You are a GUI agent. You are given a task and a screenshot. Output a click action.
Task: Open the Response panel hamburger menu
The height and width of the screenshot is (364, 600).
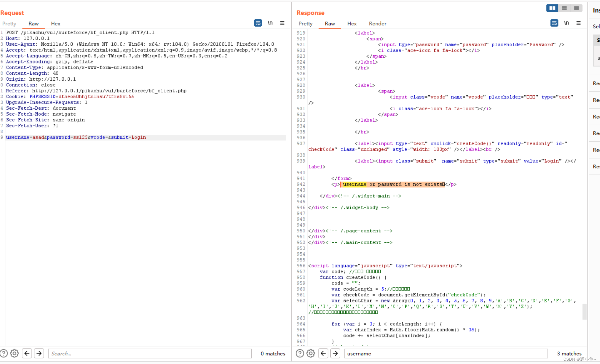[578, 23]
